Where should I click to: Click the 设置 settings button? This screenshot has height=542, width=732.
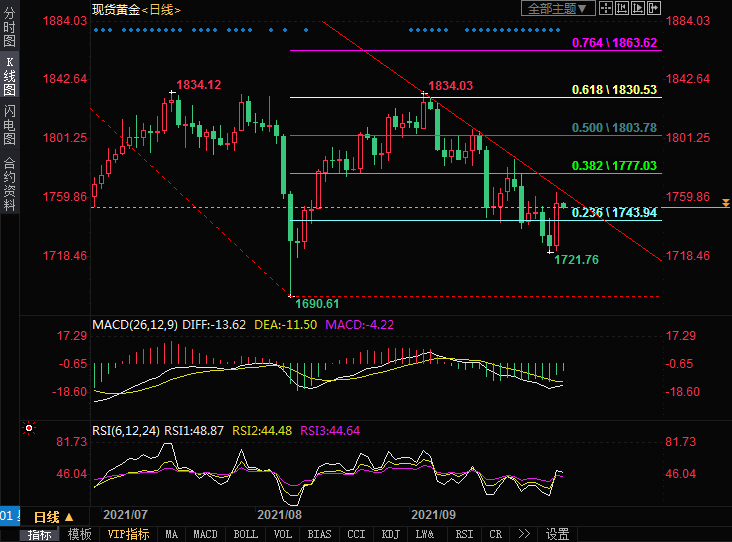558,534
